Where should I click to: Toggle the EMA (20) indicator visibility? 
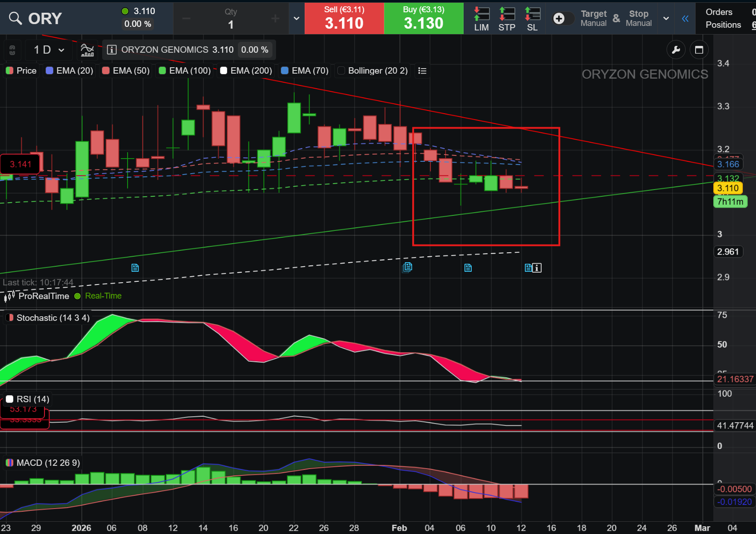pos(49,70)
